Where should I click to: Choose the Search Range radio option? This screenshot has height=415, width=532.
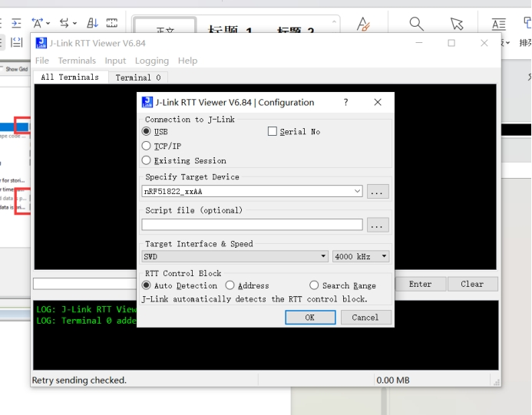click(314, 285)
